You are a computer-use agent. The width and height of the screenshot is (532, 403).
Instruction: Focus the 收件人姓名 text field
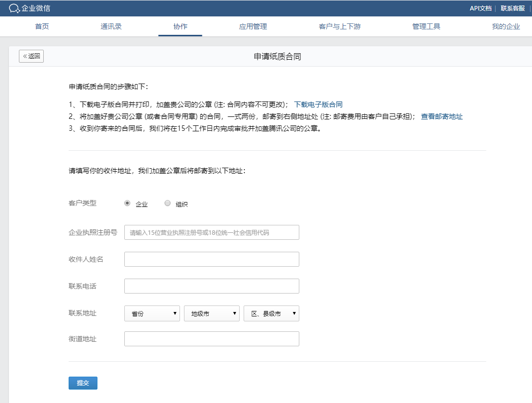[x=212, y=259]
